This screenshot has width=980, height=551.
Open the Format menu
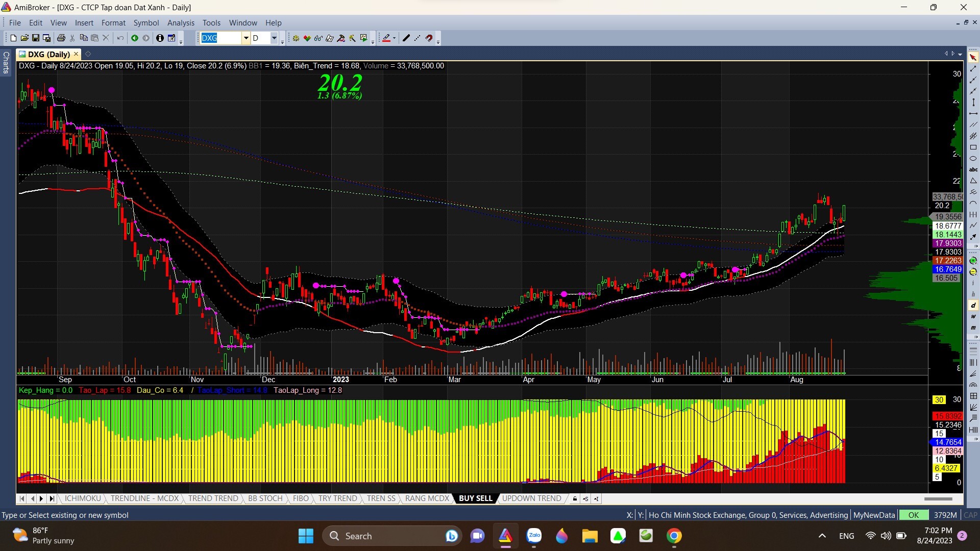pos(113,22)
